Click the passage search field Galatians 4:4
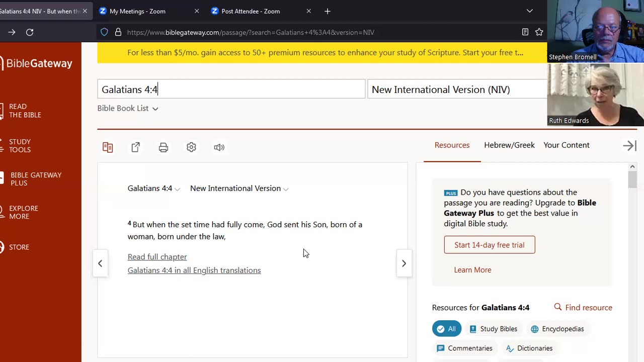 [x=231, y=89]
